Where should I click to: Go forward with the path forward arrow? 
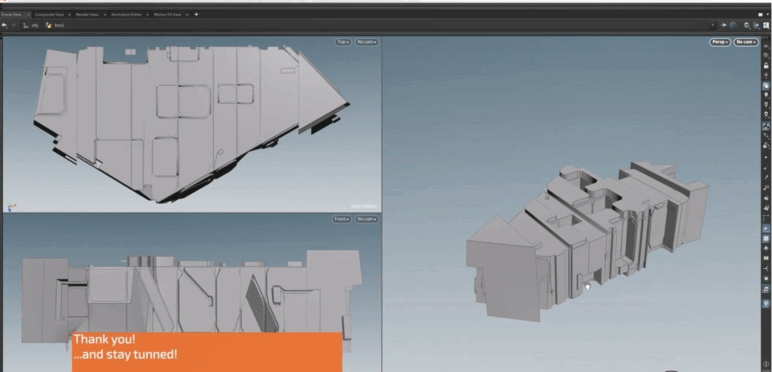click(14, 25)
